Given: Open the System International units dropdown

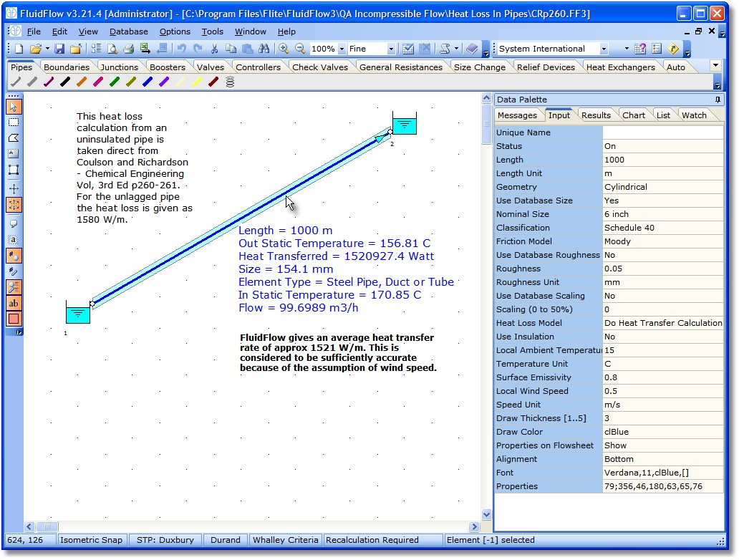Looking at the screenshot, I should [604, 49].
